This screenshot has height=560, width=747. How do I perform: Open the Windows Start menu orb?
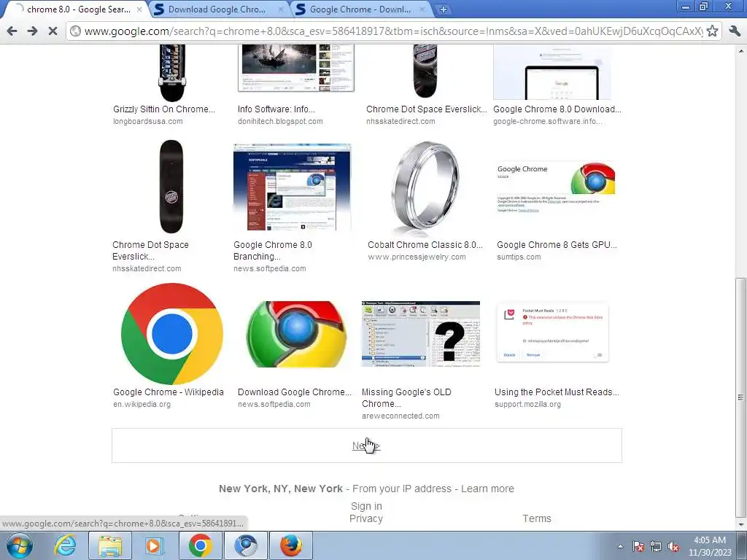(x=20, y=545)
